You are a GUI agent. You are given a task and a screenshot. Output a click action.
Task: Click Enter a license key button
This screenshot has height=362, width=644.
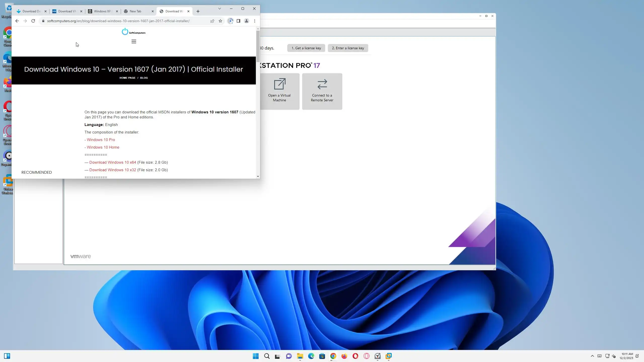pyautogui.click(x=348, y=48)
